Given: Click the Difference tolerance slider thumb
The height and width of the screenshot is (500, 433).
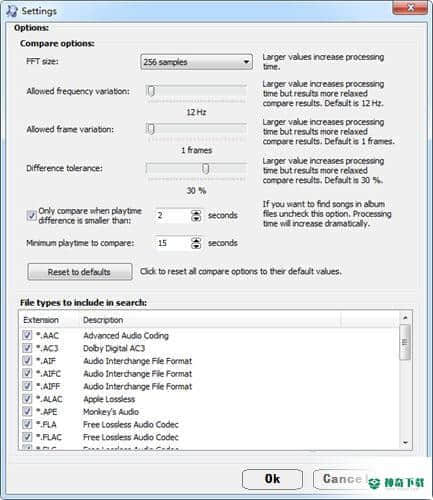Looking at the screenshot, I should 206,168.
